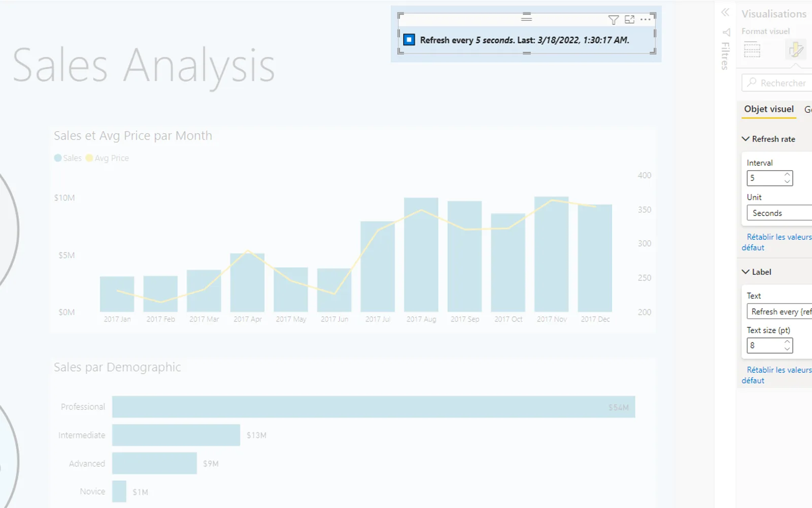Collapse the Label section

(x=746, y=272)
